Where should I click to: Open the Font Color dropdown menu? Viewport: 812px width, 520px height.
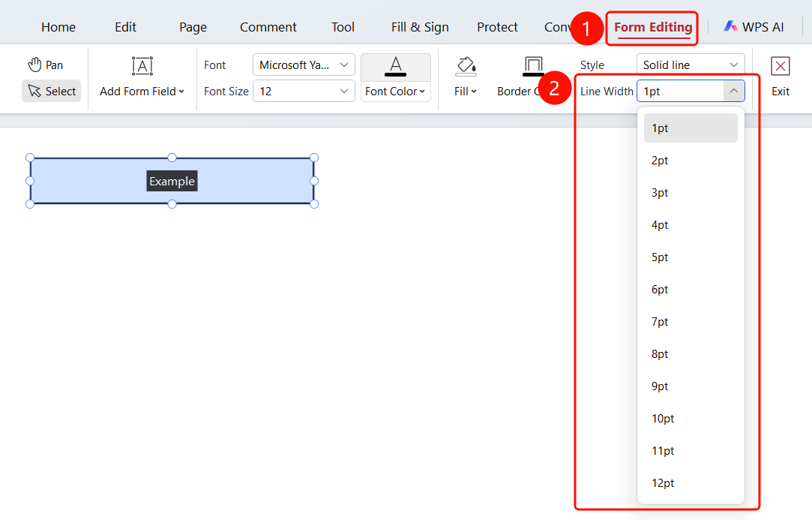coord(396,92)
